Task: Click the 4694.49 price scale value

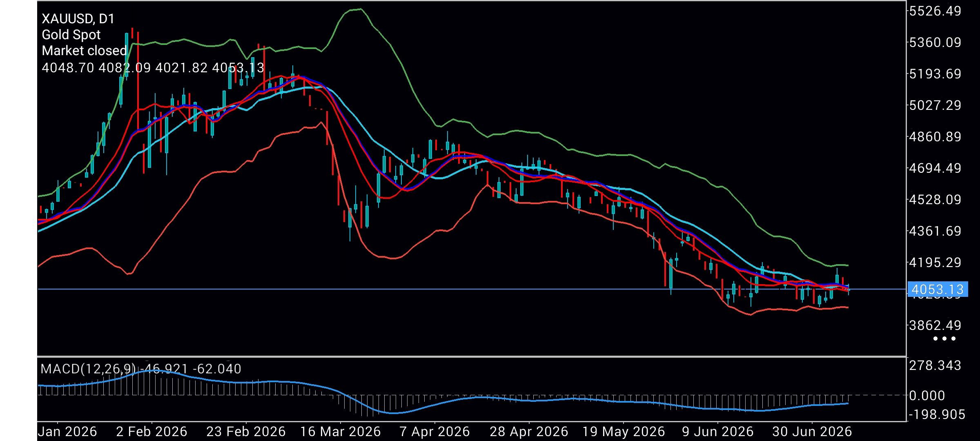Action: 935,168
